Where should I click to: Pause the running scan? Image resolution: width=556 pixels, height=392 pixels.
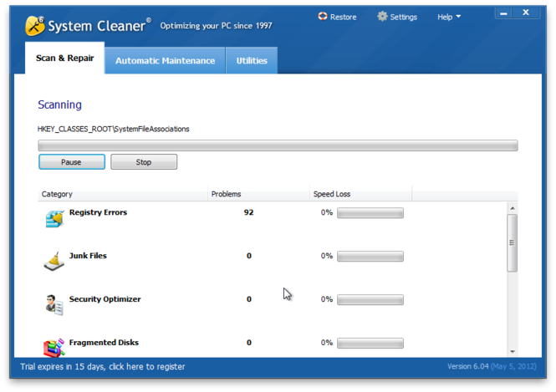coord(72,162)
